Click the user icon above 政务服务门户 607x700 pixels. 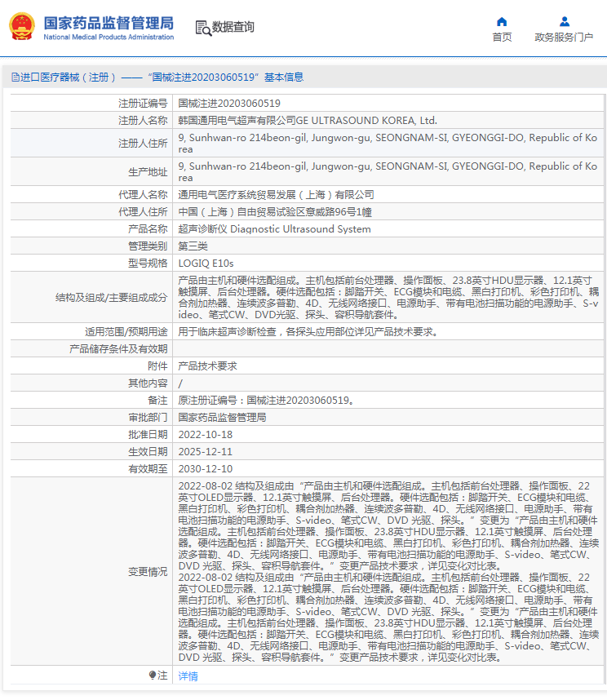[564, 21]
